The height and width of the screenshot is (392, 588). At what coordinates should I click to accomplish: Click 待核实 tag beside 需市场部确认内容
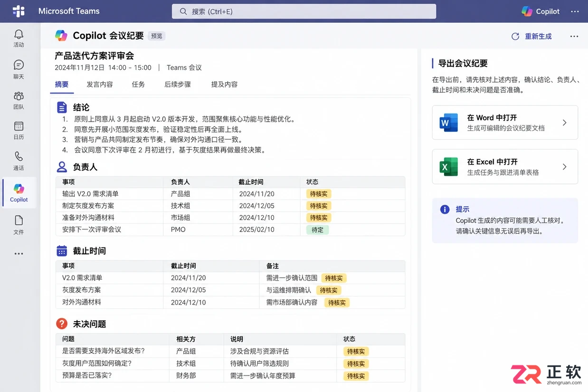click(337, 302)
